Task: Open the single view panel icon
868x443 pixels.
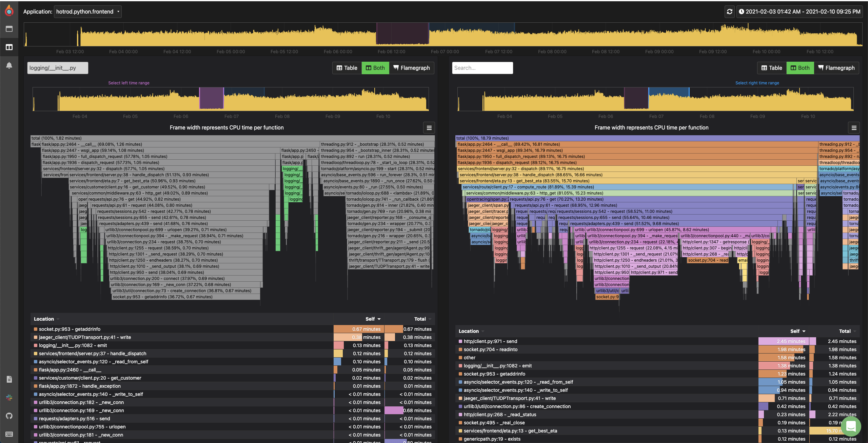Action: pos(9,29)
